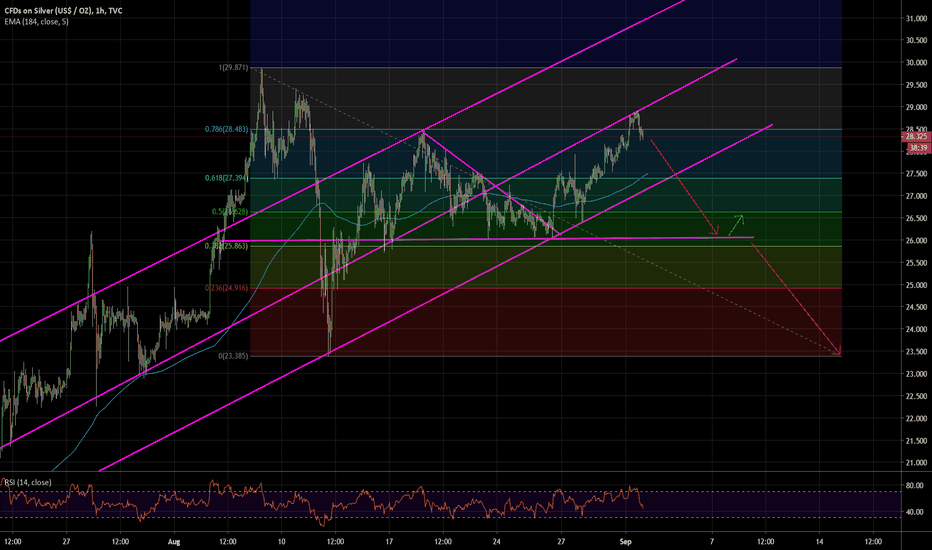Click the 0.236(24.916) Fibonacci level label

point(226,288)
